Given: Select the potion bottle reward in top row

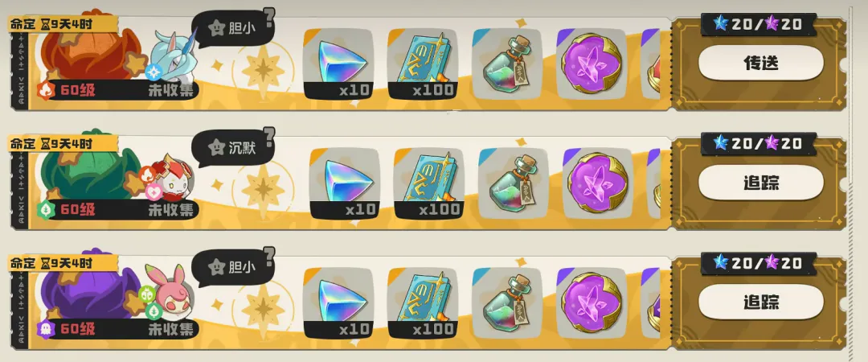Looking at the screenshot, I should pyautogui.click(x=506, y=65).
